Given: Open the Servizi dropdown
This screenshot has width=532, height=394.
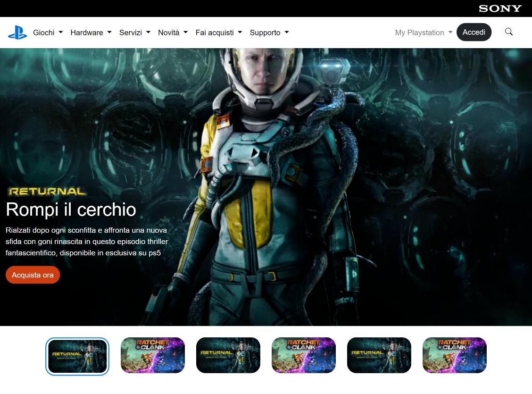Looking at the screenshot, I should 134,33.
